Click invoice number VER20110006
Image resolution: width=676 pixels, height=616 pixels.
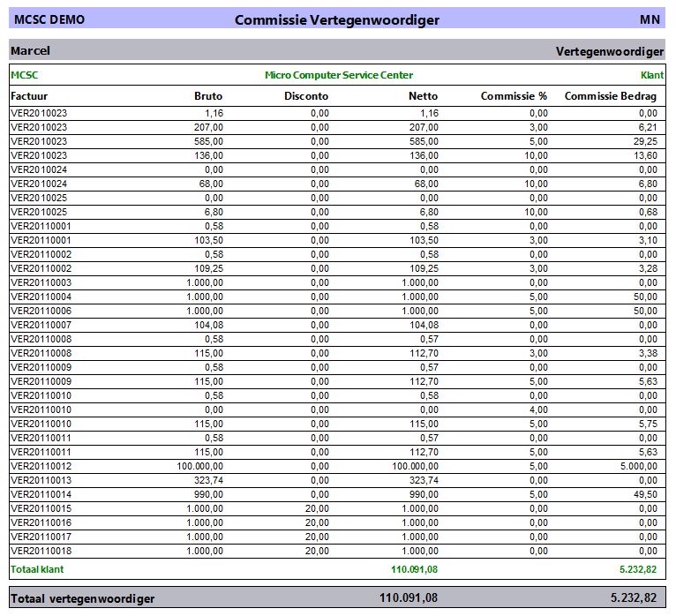click(41, 311)
